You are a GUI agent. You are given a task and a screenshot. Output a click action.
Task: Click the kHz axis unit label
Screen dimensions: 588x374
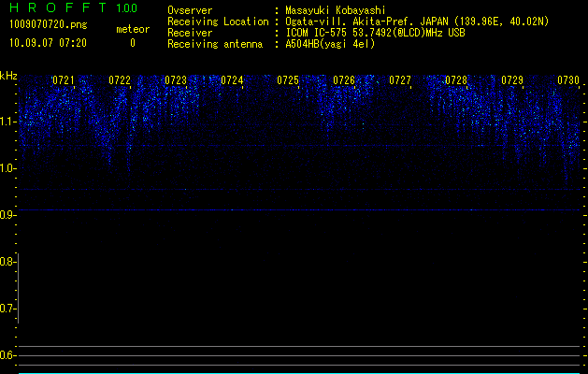point(8,76)
